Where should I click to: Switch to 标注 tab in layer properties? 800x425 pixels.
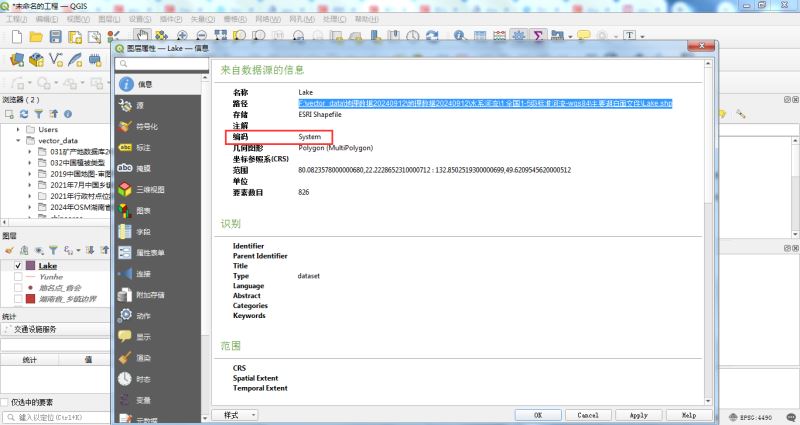158,147
